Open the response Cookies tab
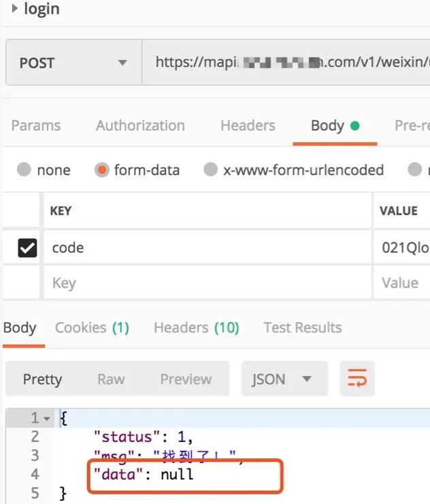Screen dimensions: 430x504 click(x=92, y=328)
